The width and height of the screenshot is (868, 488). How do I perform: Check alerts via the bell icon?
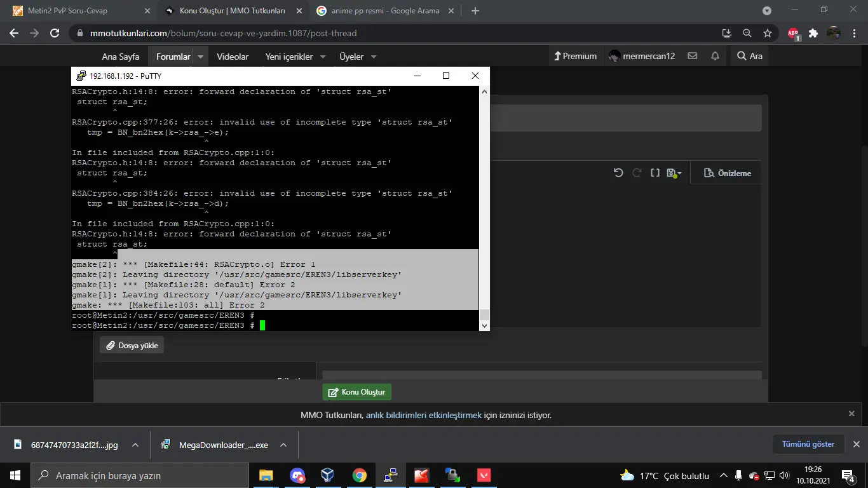point(715,56)
